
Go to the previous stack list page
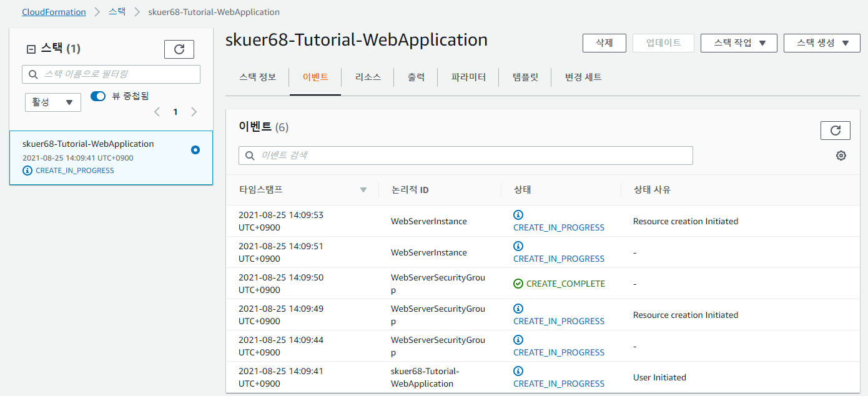pos(157,112)
